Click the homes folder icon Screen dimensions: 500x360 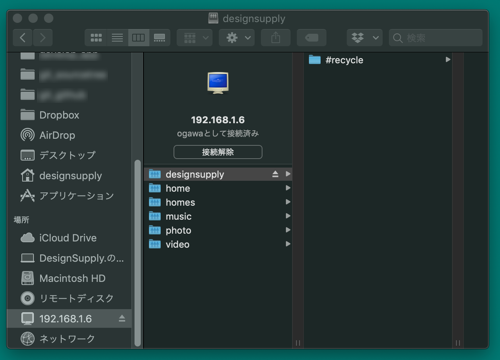155,202
